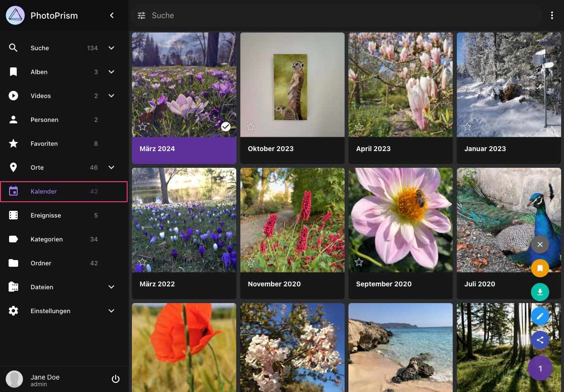Expand the Dateien submenu arrow
This screenshot has height=392, width=564.
[111, 287]
